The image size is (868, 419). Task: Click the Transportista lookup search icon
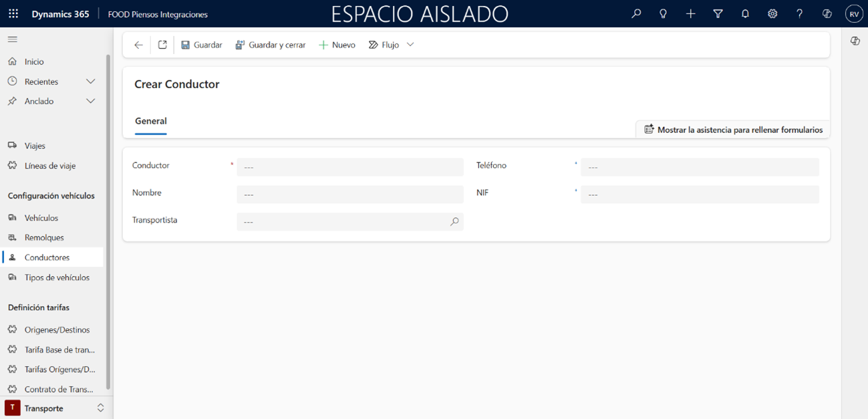454,222
